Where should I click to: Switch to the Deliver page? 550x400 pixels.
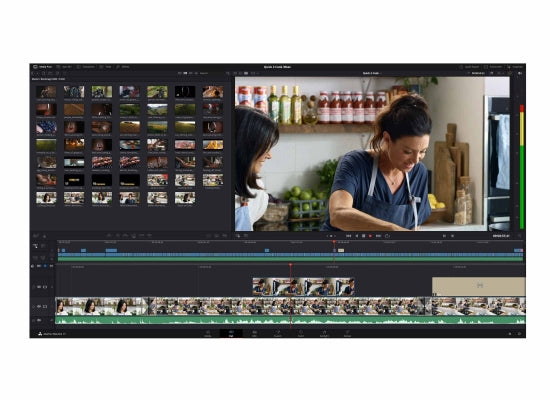coord(347,334)
